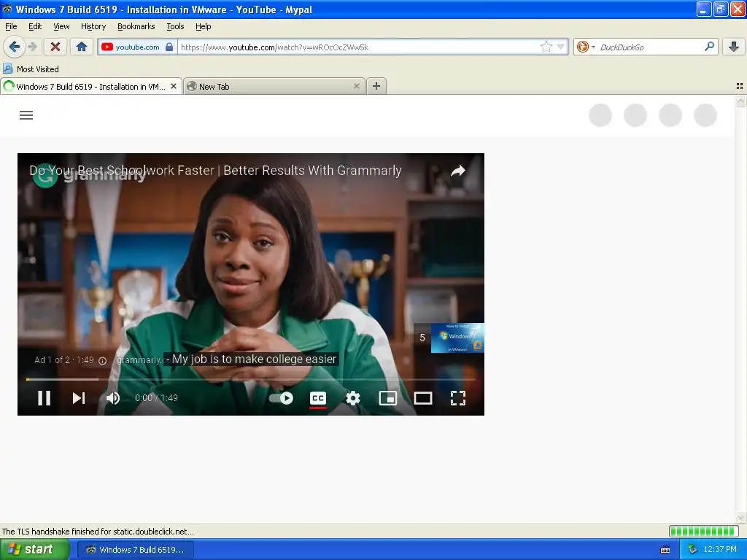Click the address bar URL field

(x=359, y=47)
